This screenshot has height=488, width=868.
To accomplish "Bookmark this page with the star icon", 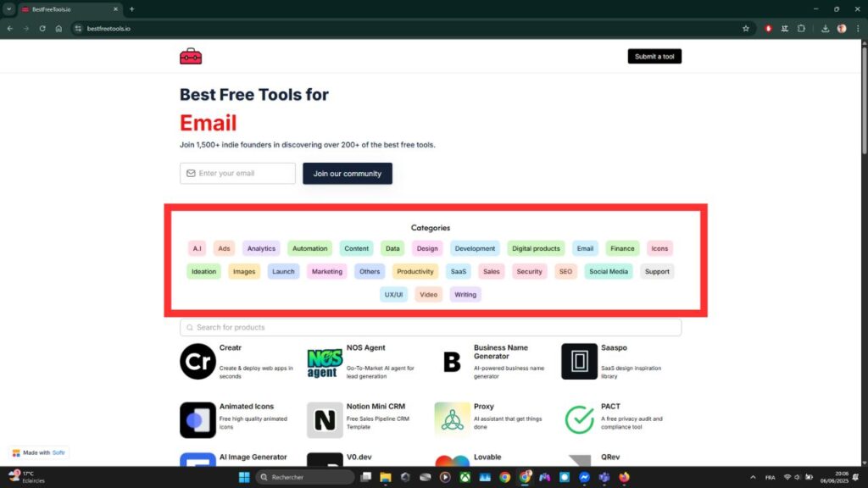I will (x=746, y=28).
